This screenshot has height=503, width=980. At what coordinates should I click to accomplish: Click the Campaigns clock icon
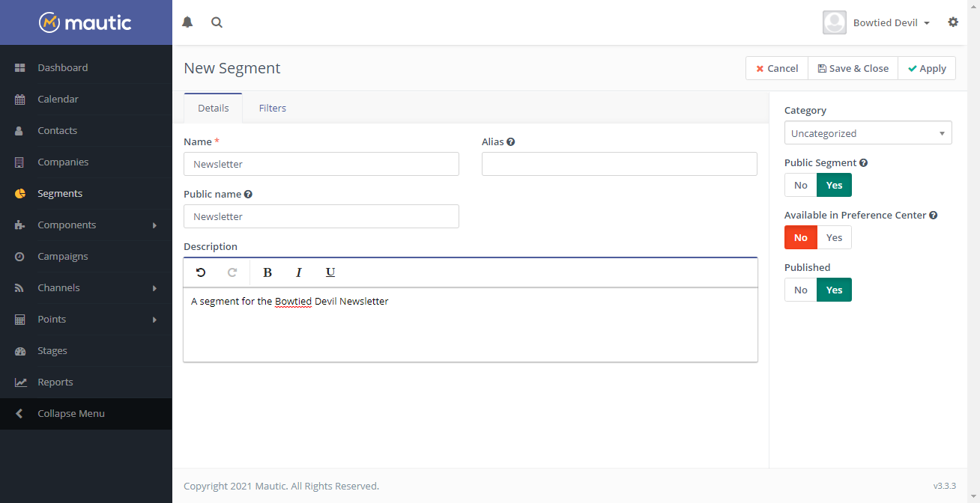pyautogui.click(x=20, y=256)
